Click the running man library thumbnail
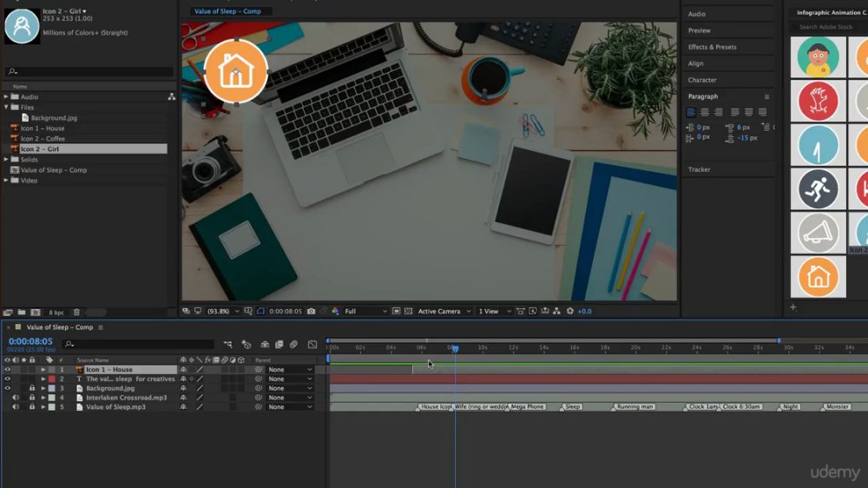868x488 pixels. pos(818,189)
